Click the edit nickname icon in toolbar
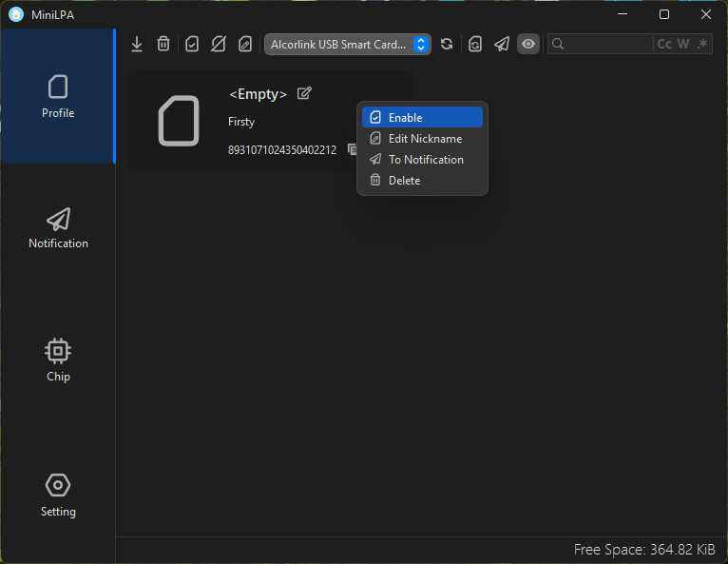This screenshot has width=728, height=564. (245, 44)
